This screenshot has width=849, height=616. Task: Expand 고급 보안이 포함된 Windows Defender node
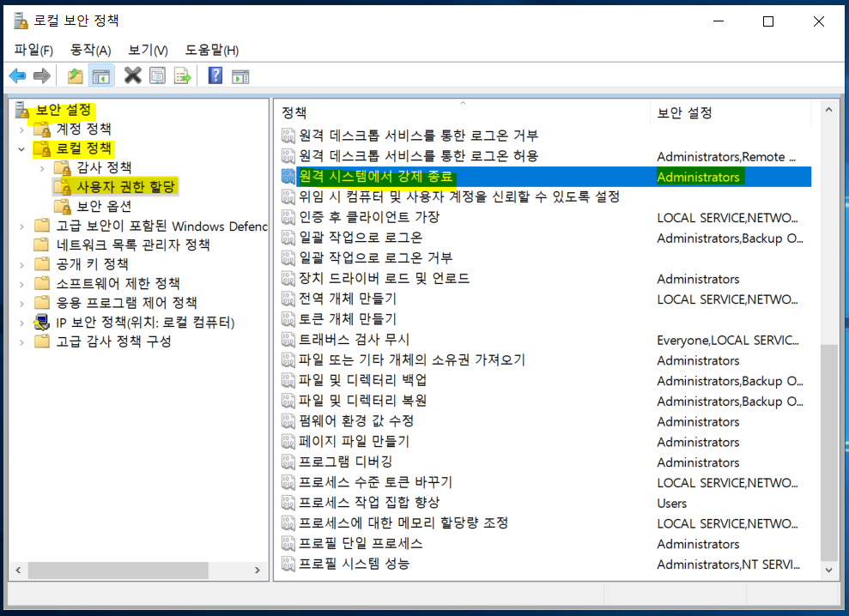[x=21, y=226]
